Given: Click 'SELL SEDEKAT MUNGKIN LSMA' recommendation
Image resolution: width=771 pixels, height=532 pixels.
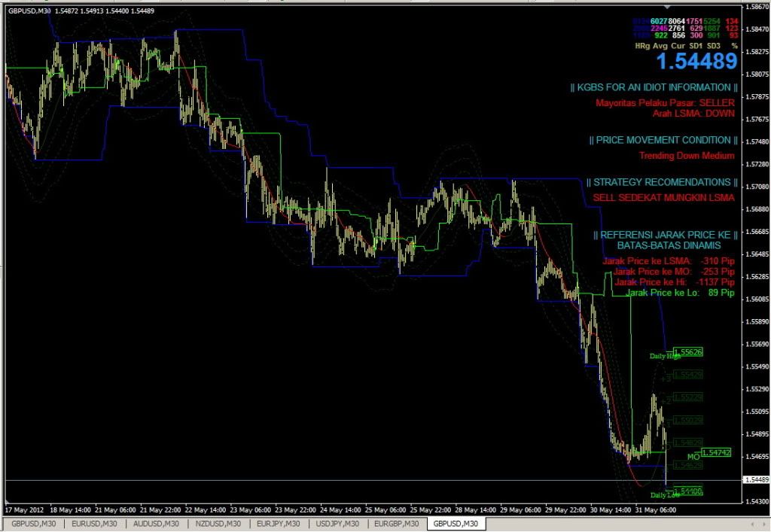Looking at the screenshot, I should 664,197.
